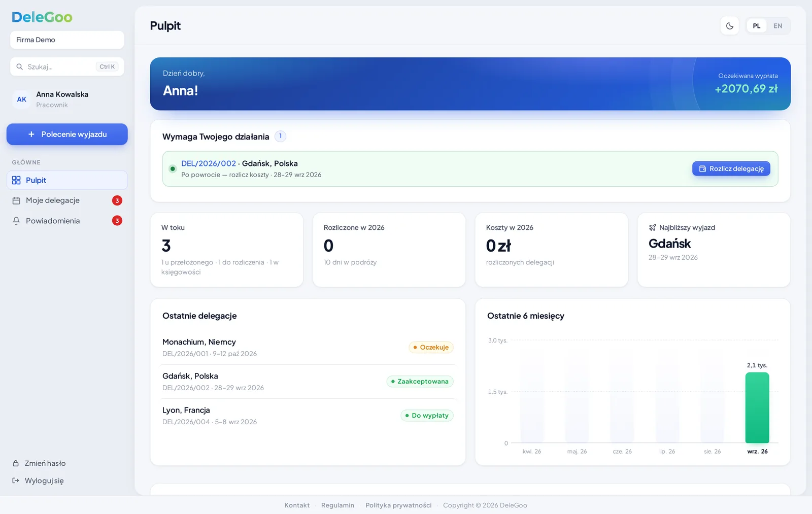
Task: Open Pulpit in the sidebar
Action: click(x=67, y=180)
